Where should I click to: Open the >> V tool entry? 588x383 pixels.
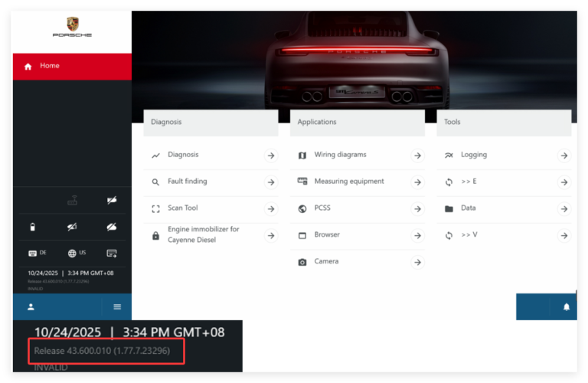pos(469,235)
